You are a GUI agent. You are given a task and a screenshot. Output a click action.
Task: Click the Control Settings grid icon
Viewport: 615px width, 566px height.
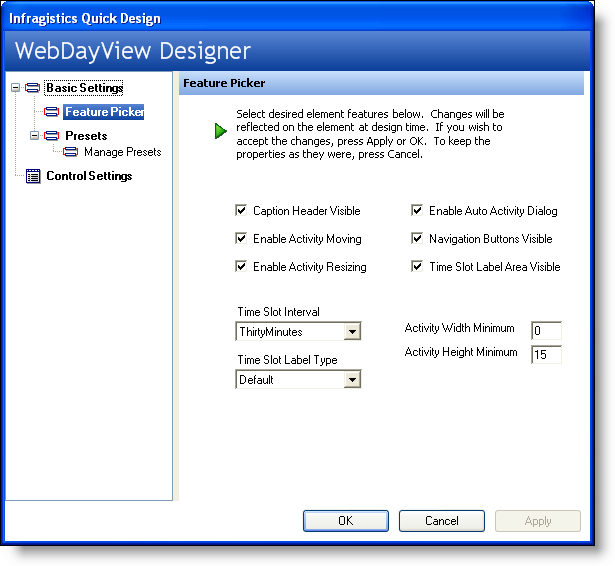33,176
